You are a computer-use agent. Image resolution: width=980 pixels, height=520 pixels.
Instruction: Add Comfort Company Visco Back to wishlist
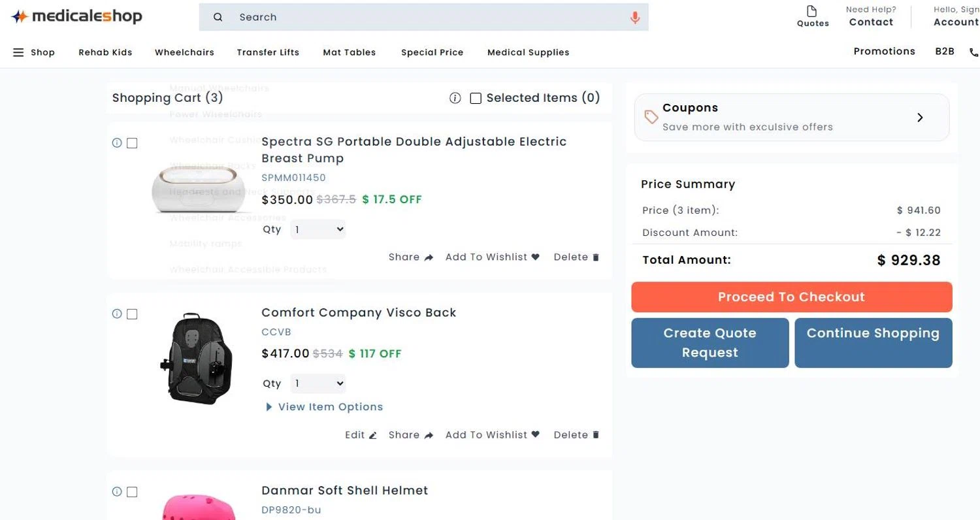click(493, 435)
